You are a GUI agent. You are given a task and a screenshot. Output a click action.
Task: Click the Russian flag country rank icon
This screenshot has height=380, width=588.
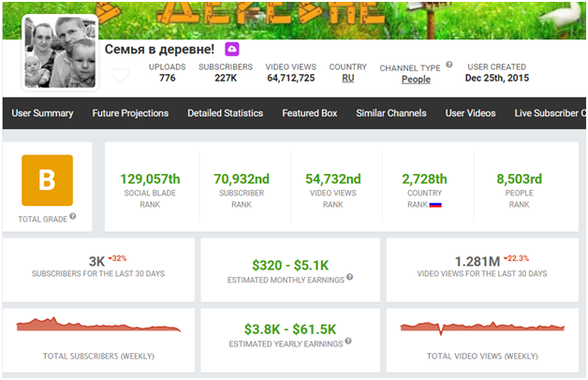pyautogui.click(x=435, y=205)
